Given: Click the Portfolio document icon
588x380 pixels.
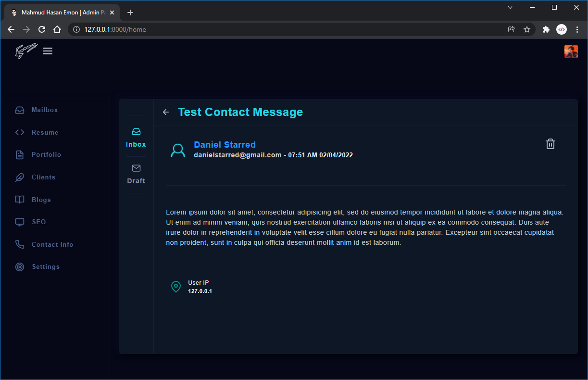Looking at the screenshot, I should tap(20, 155).
